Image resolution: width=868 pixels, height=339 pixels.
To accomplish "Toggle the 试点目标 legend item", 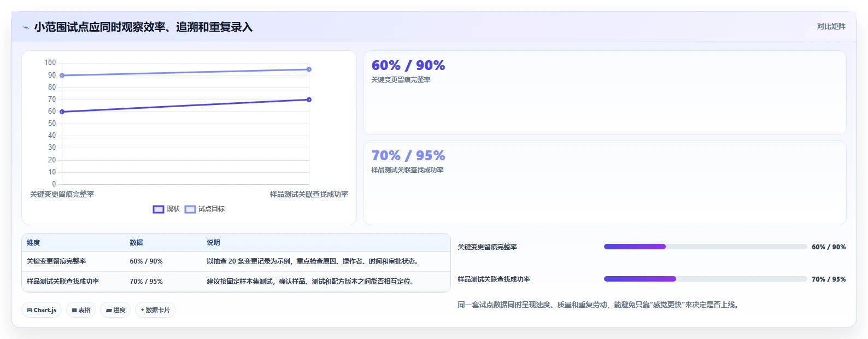I will pyautogui.click(x=204, y=209).
